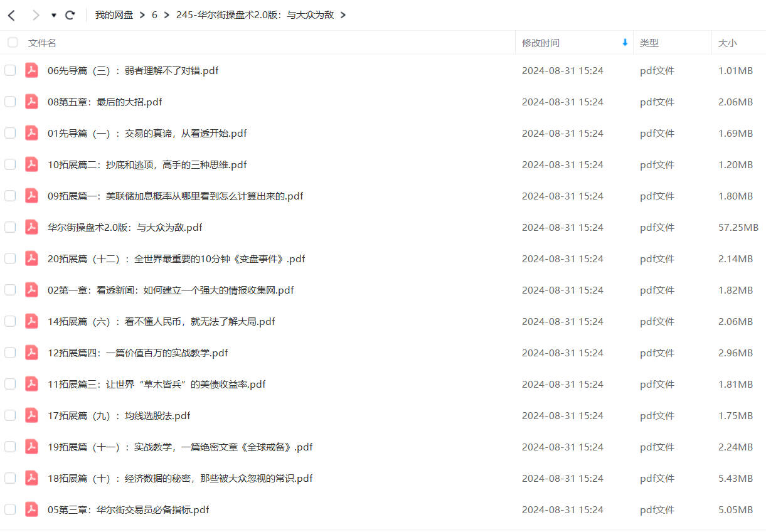Click PDF icon of 20拓展篇（十二）
This screenshot has height=532, width=766.
pyautogui.click(x=31, y=258)
